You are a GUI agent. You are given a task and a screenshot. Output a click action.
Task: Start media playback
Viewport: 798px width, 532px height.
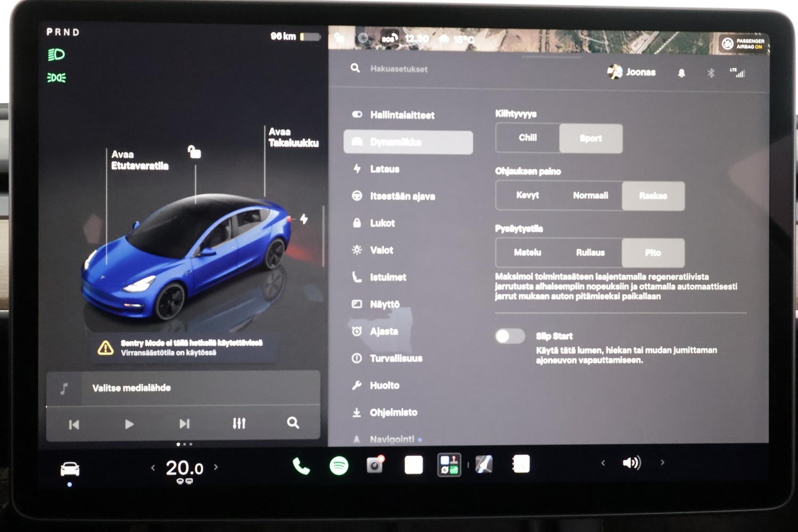[129, 424]
